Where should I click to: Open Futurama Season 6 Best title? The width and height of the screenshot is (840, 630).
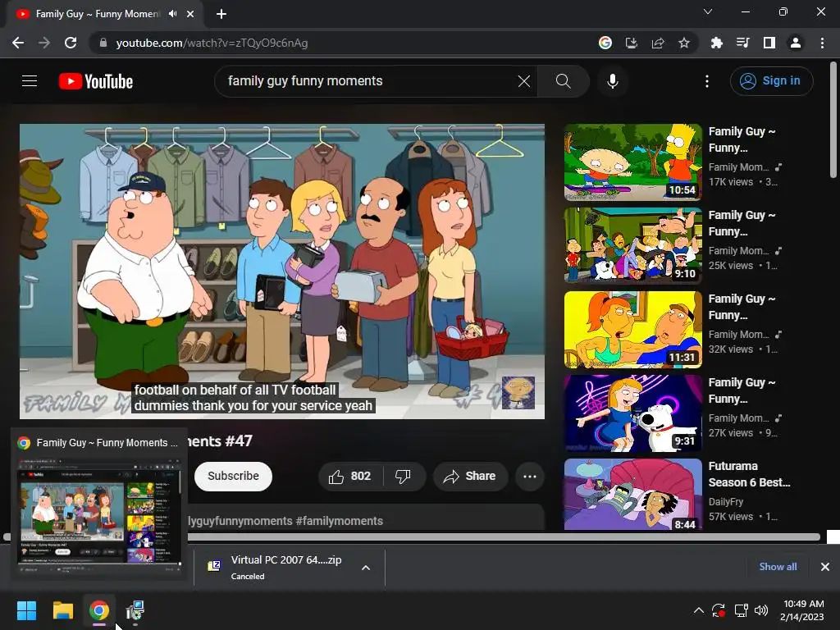click(x=749, y=474)
